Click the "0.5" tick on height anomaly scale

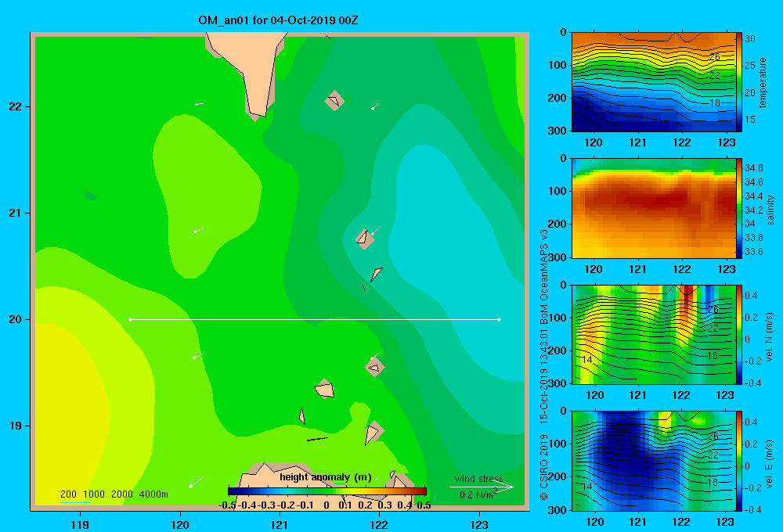click(x=424, y=505)
